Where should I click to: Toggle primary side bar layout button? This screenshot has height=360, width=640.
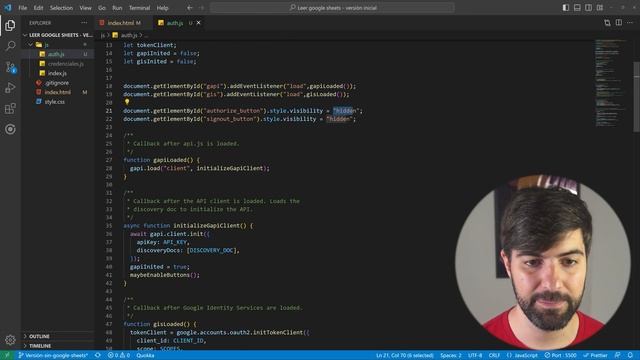[566, 8]
